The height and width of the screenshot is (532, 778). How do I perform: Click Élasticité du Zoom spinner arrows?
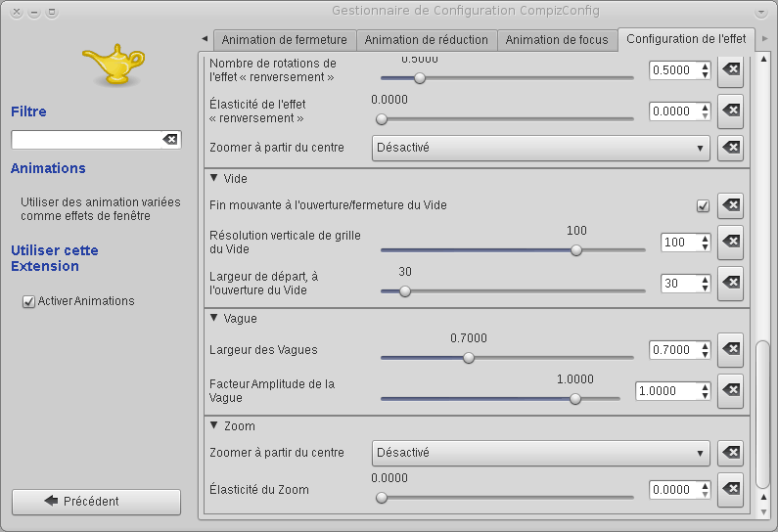click(x=705, y=490)
